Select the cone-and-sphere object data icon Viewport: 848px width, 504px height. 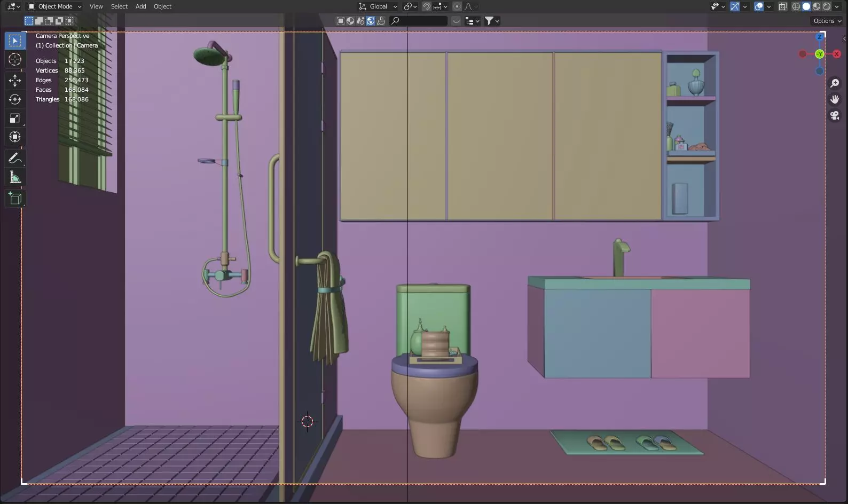[360, 21]
